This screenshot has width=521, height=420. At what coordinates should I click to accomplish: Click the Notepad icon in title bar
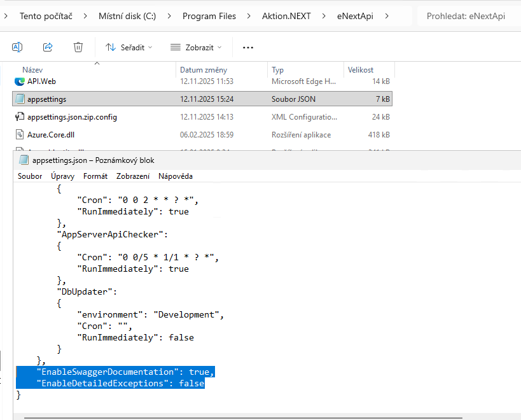(24, 160)
